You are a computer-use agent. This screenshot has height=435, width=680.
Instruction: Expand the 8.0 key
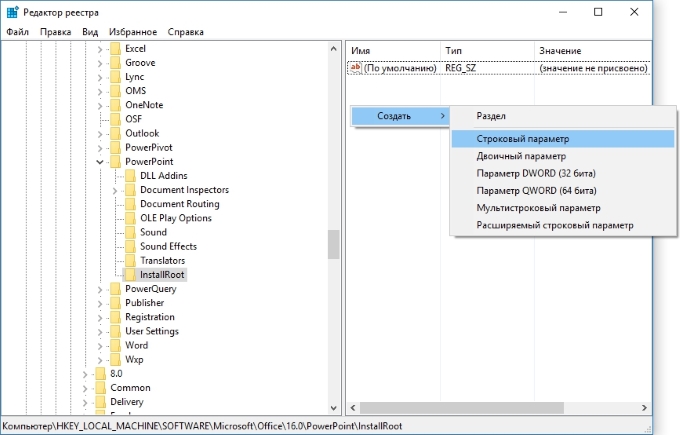coord(85,374)
